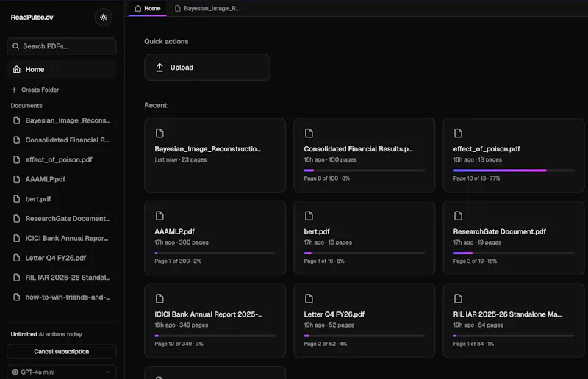The image size is (588, 379).
Task: Click file icon on Consolidated Financial Results card
Action: [309, 133]
